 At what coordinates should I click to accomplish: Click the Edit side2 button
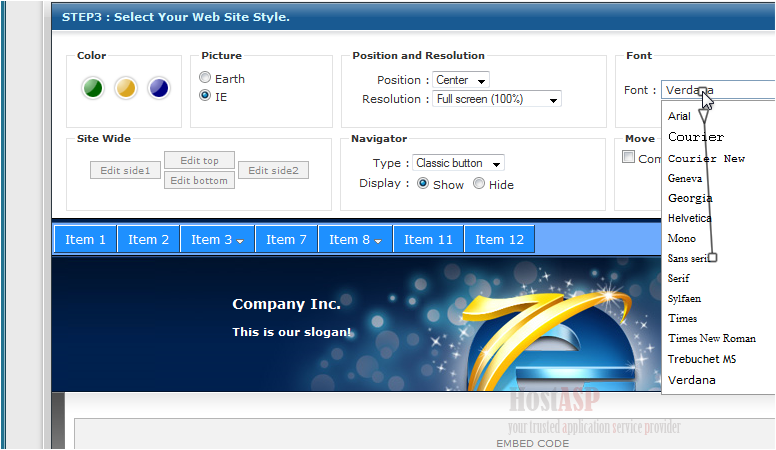pos(273,170)
